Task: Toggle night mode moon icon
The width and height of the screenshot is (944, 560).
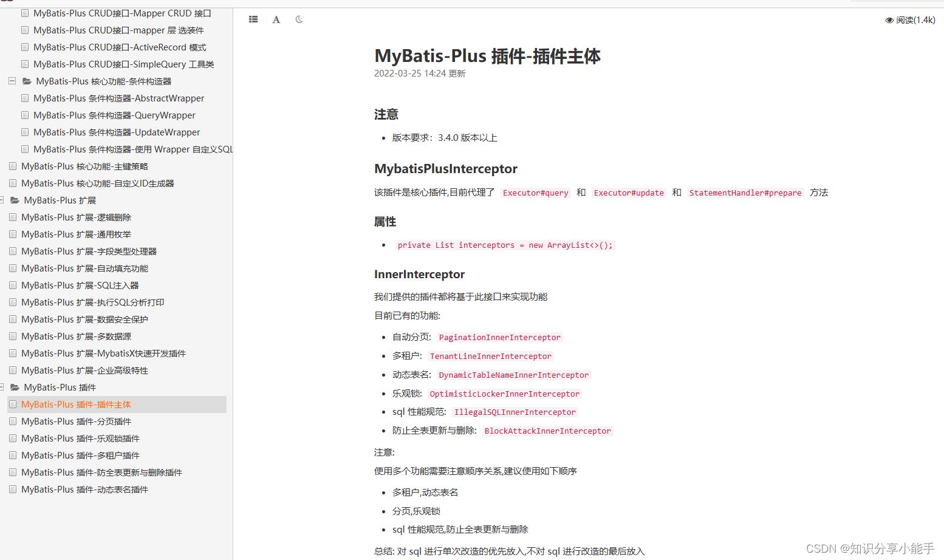Action: (x=299, y=19)
